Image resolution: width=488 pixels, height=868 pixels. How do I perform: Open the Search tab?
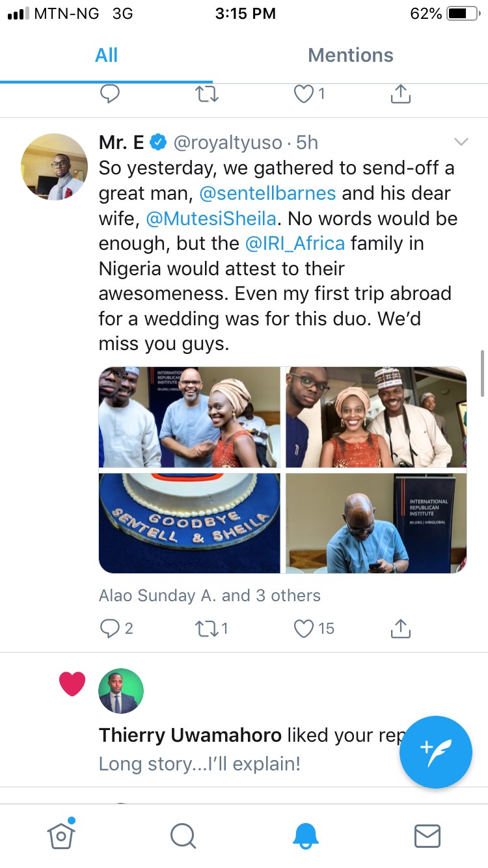click(x=183, y=835)
